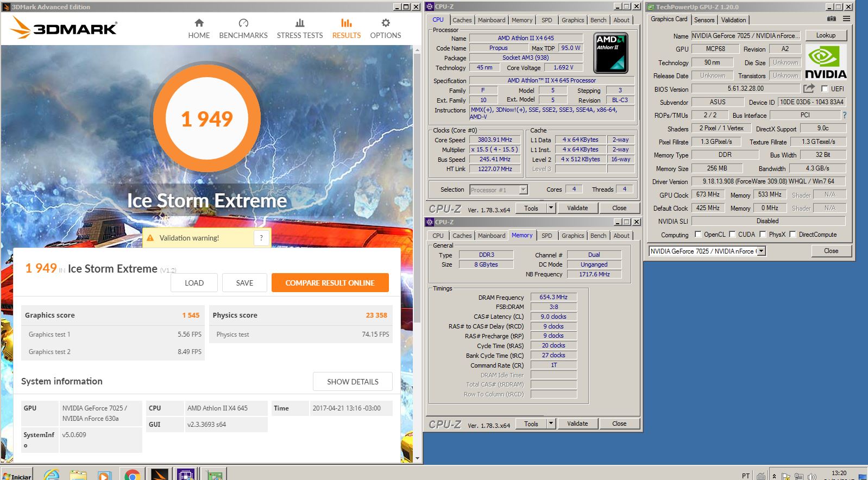Click the Bus Interface question mark
This screenshot has height=480, width=868.
point(844,115)
